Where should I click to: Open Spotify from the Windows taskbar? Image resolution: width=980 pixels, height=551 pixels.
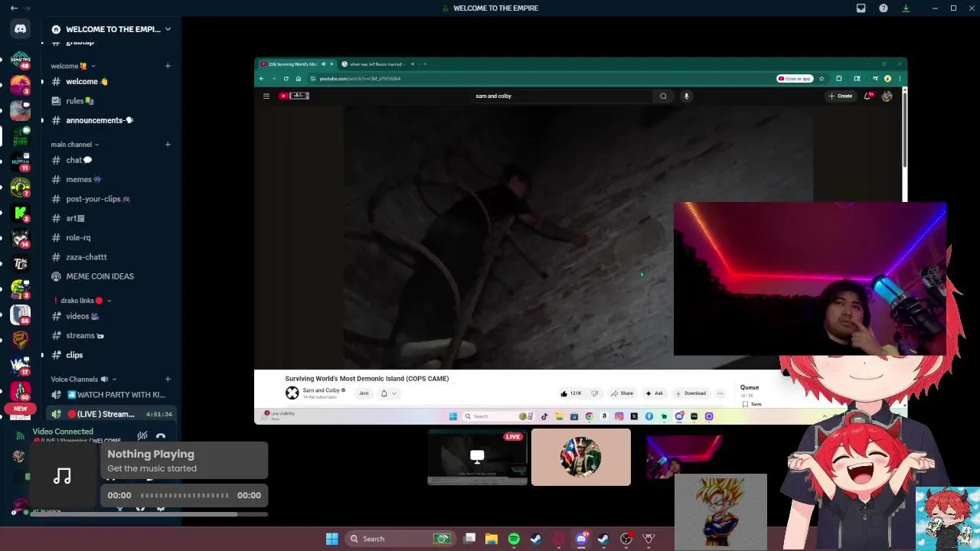click(x=514, y=539)
